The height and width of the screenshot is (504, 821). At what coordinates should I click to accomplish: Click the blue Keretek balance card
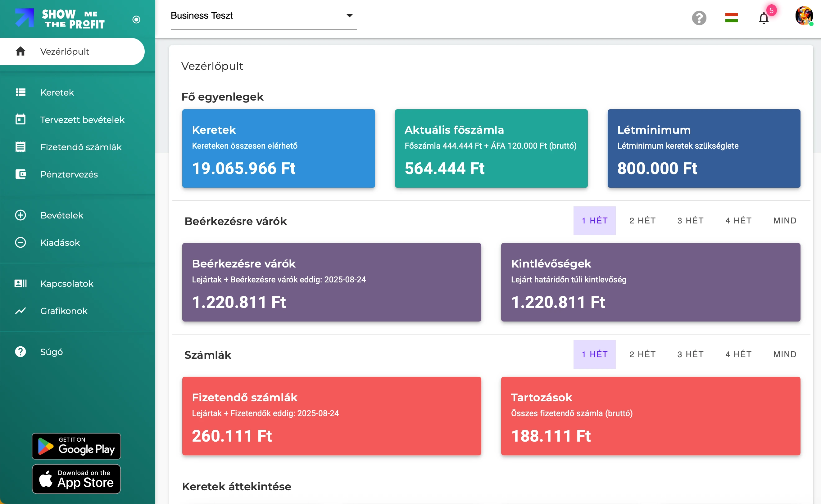pyautogui.click(x=278, y=148)
